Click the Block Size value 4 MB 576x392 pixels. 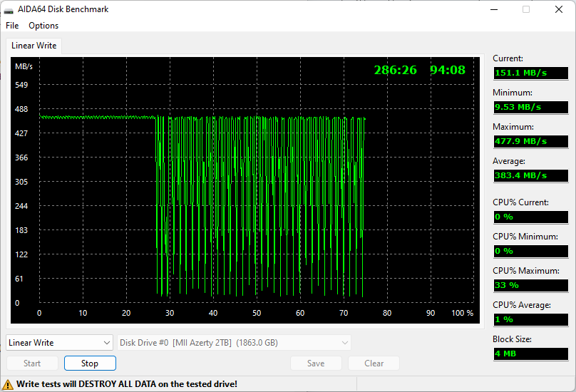click(x=531, y=354)
